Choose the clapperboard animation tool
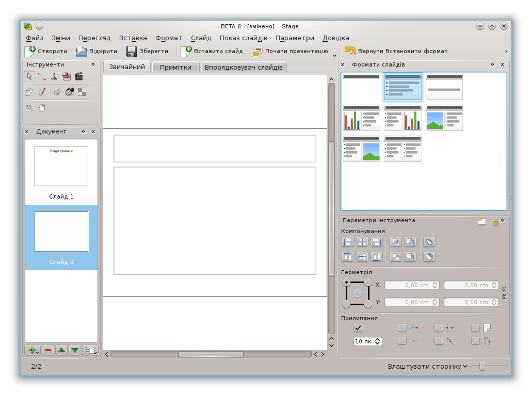Image resolution: width=532 pixels, height=396 pixels. [x=79, y=76]
